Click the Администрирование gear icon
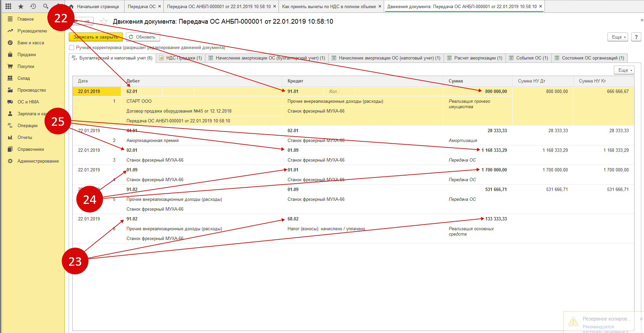This screenshot has height=333, width=644. click(x=10, y=161)
